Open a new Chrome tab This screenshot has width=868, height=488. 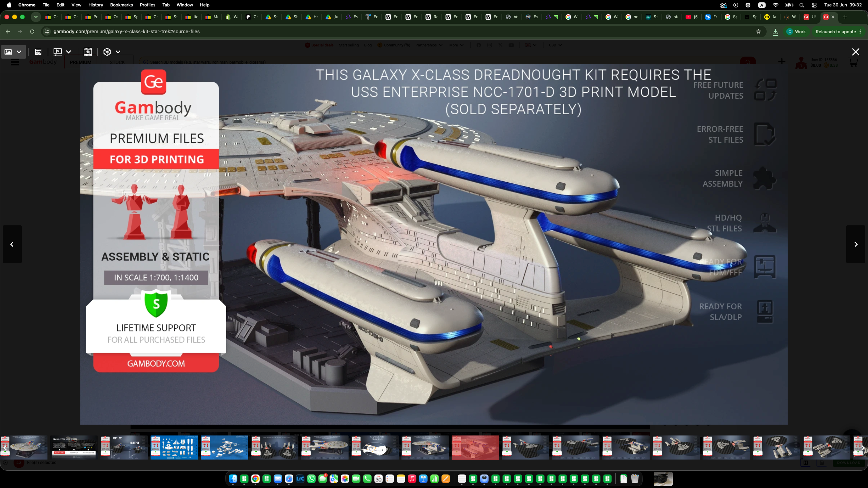(845, 17)
